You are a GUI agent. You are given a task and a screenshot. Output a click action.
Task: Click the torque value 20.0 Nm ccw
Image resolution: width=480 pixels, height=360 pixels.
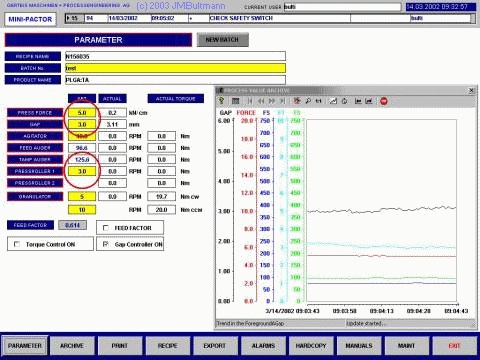click(162, 210)
